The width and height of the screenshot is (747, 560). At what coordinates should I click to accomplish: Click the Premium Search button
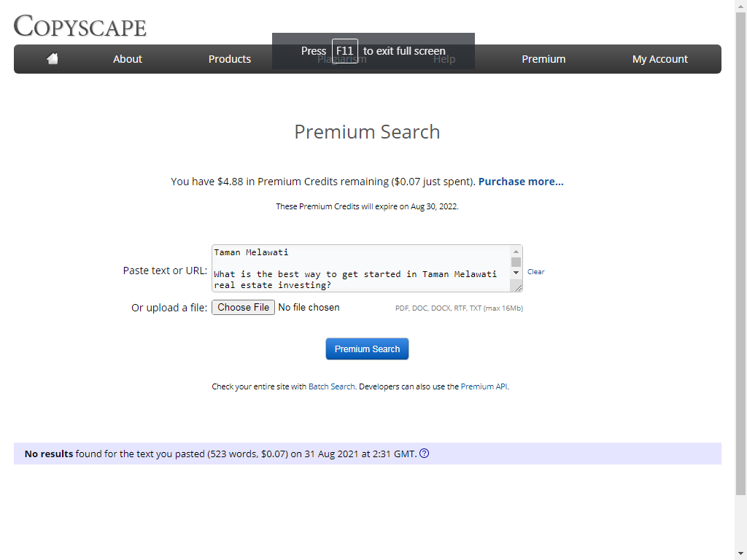367,349
